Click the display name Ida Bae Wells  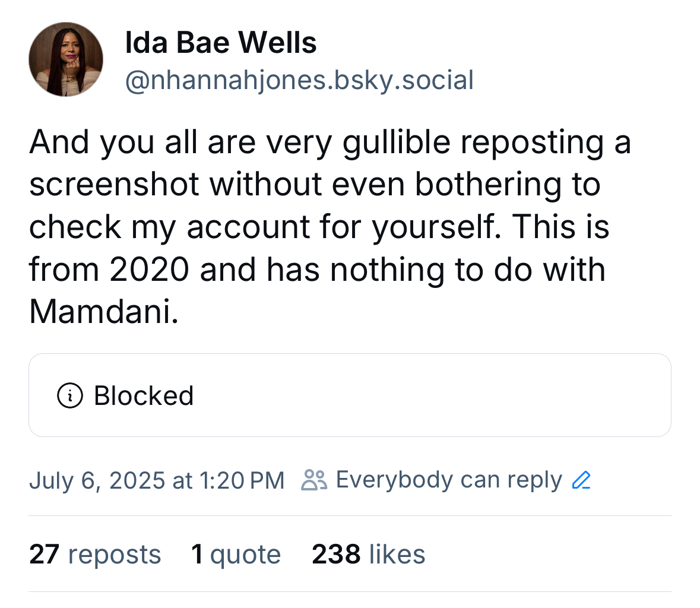pyautogui.click(x=221, y=43)
